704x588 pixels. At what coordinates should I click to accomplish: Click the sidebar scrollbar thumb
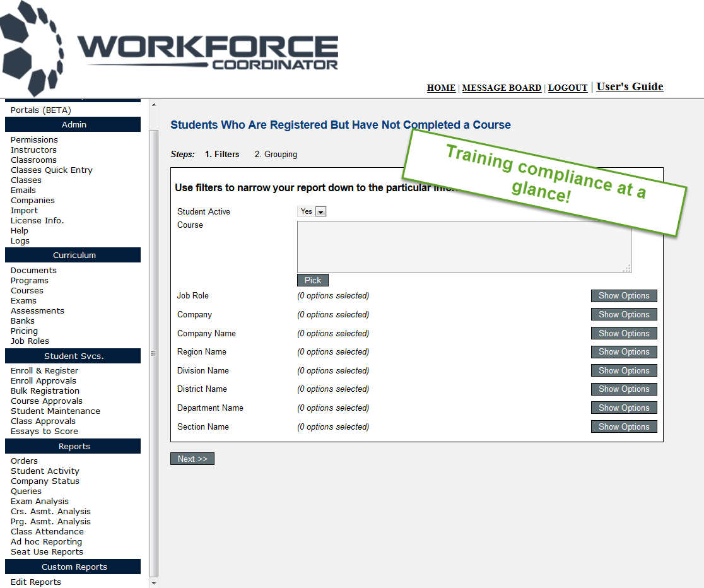point(153,353)
